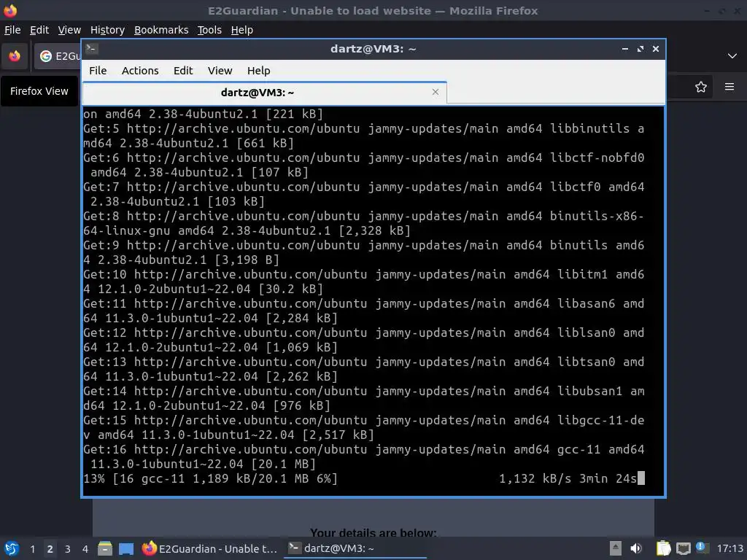Click the 1,132 kB/s 3min 24s rate text

tap(568, 478)
